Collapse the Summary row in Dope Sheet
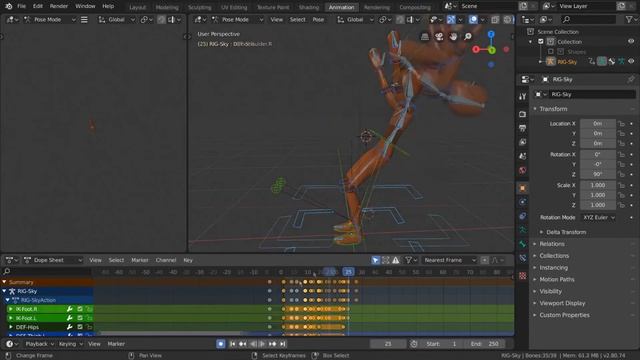This screenshot has width=640, height=360. pyautogui.click(x=4, y=282)
